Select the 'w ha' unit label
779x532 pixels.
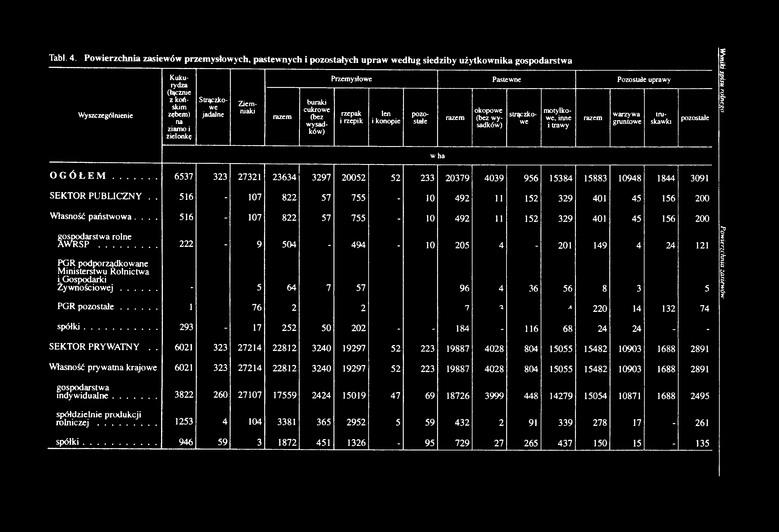[x=438, y=156]
